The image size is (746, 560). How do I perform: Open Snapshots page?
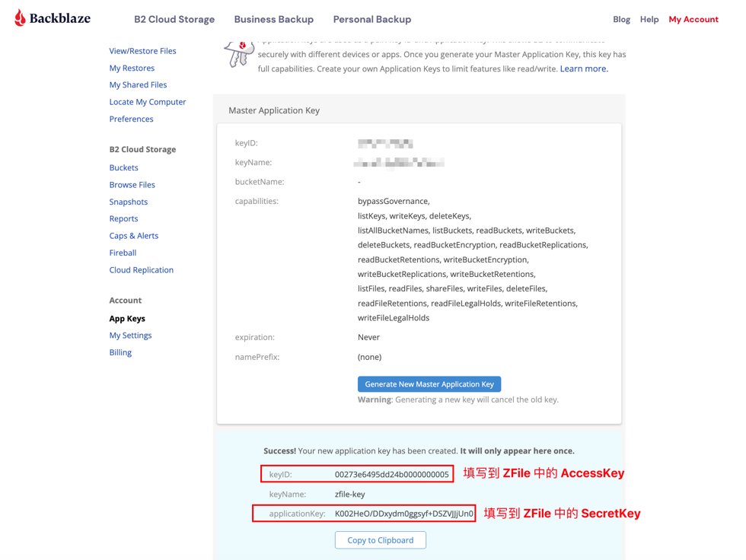coord(128,202)
